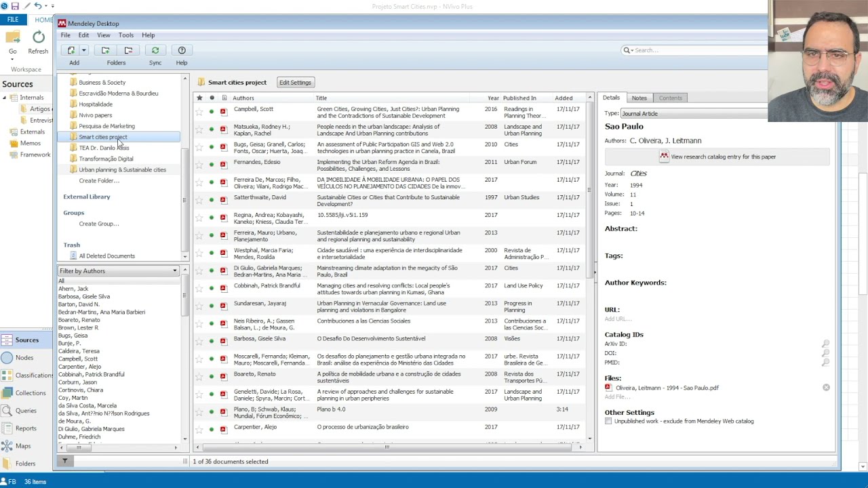Select the Transformação Digital folder
The height and width of the screenshot is (488, 868).
[106, 159]
